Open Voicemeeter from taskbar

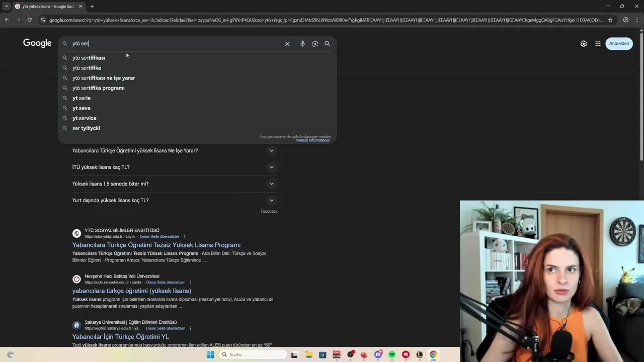[x=336, y=354]
